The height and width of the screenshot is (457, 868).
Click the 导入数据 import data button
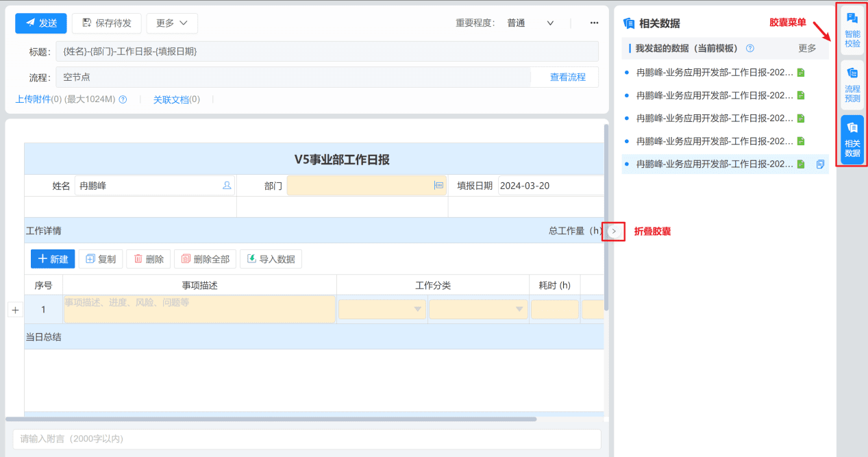[x=271, y=259]
